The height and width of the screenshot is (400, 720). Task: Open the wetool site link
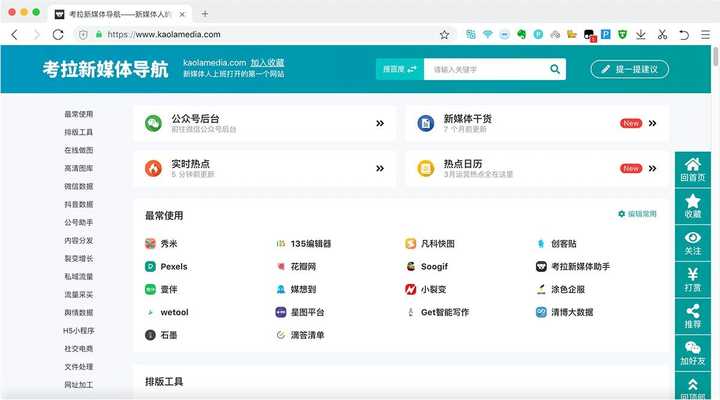click(167, 312)
